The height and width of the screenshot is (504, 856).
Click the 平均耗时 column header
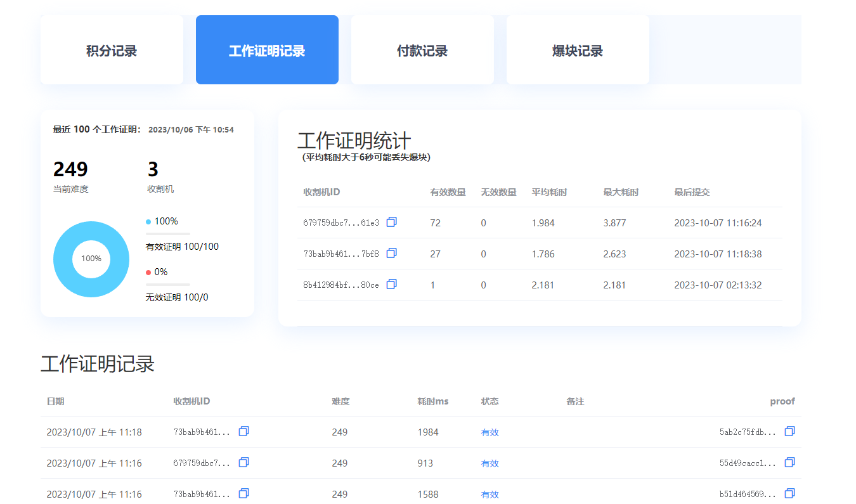coord(549,192)
